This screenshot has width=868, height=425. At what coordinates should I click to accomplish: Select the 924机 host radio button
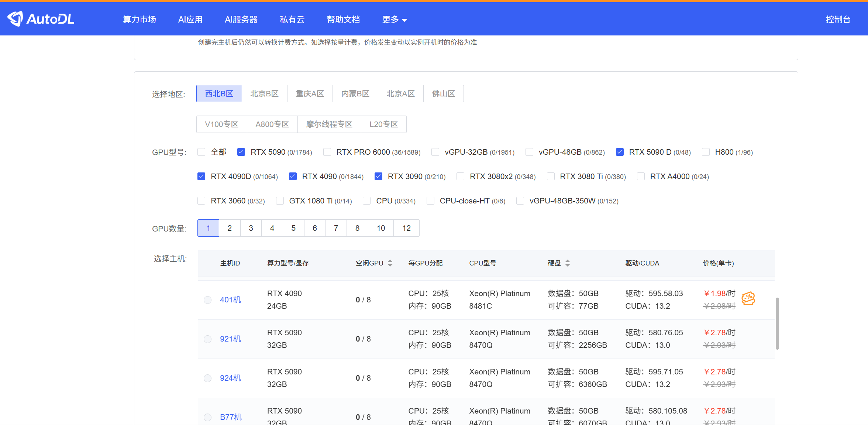[208, 378]
